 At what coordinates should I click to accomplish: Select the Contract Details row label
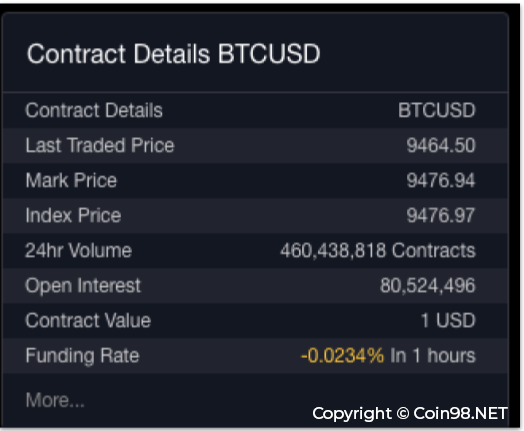click(94, 110)
